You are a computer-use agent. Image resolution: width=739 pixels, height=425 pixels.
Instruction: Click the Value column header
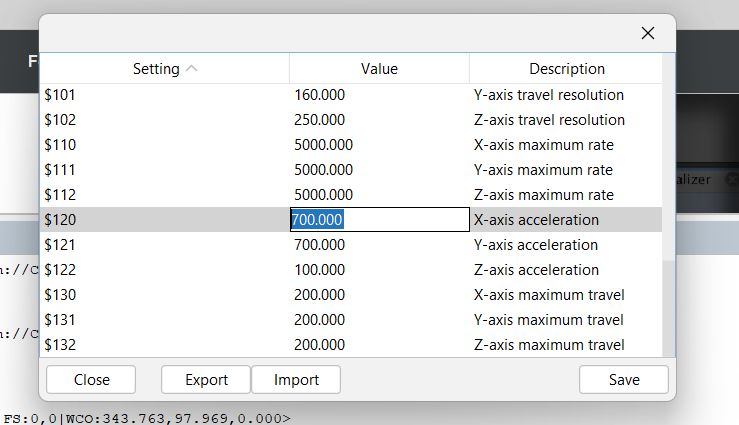(379, 69)
